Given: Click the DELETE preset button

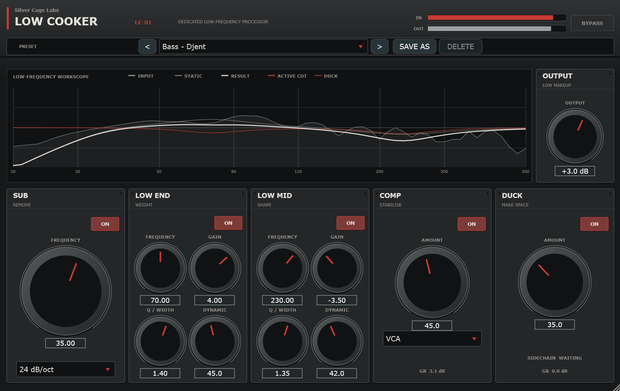Looking at the screenshot, I should coord(460,47).
